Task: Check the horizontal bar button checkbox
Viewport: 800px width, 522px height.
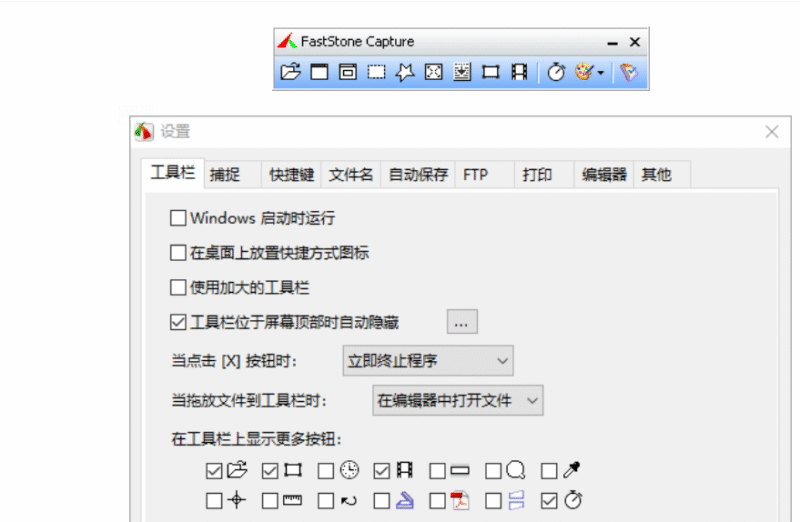Action: tap(437, 471)
